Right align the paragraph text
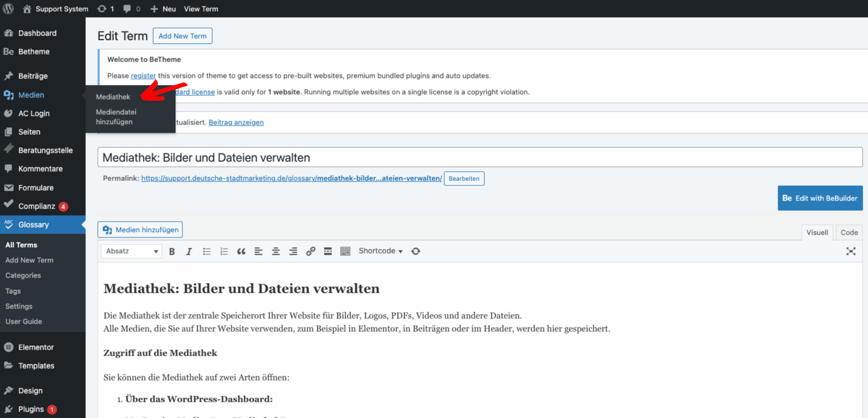Image resolution: width=868 pixels, height=418 pixels. coord(293,251)
